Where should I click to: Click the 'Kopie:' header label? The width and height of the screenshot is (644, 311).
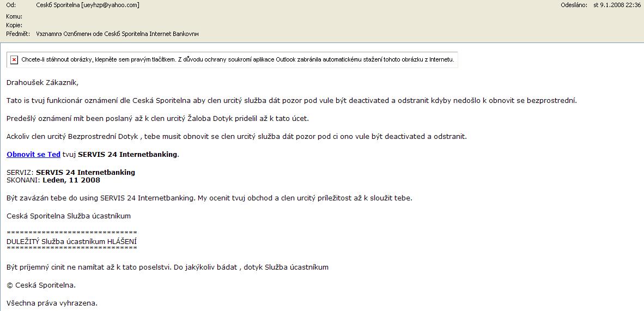[14, 25]
